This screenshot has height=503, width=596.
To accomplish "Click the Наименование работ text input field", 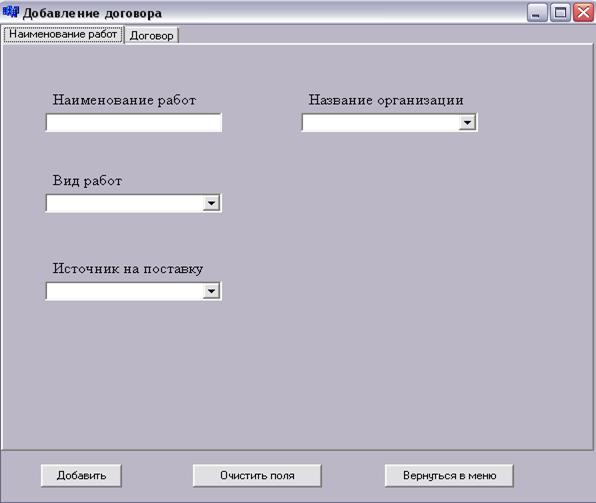I will [x=134, y=123].
